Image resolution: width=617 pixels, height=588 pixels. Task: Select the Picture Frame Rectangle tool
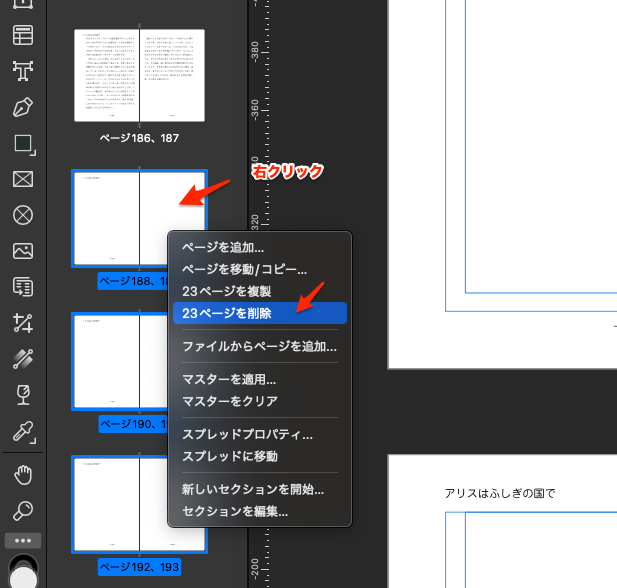(23, 179)
